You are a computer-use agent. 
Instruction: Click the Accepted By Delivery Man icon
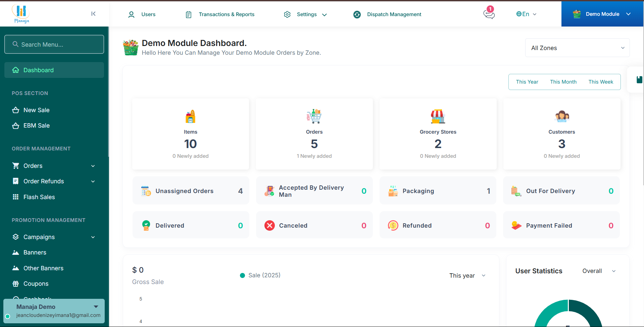click(x=269, y=191)
